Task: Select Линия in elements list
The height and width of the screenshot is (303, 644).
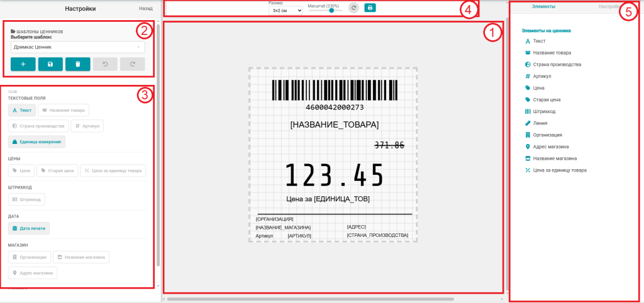Action: [x=536, y=123]
